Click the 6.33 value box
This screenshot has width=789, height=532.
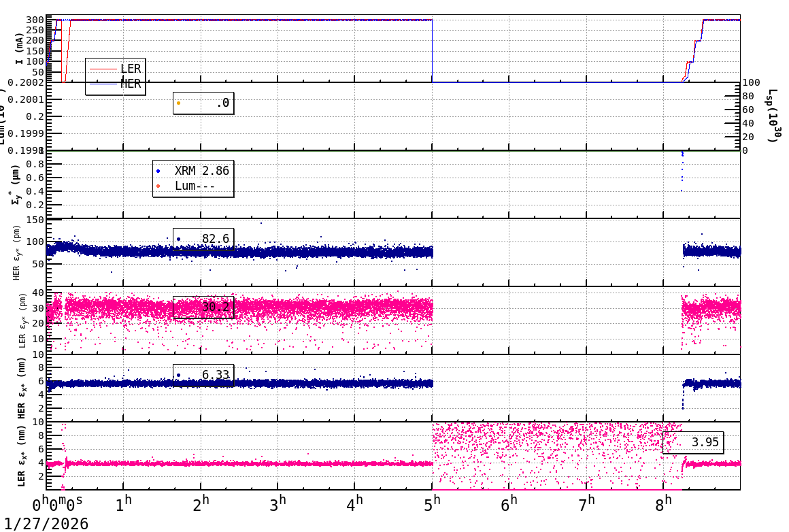(203, 375)
